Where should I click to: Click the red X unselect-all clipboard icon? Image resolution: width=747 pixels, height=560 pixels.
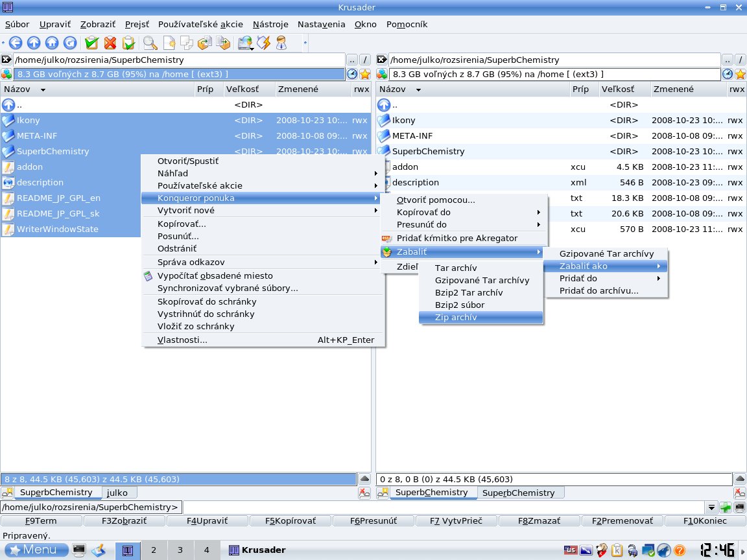click(110, 43)
